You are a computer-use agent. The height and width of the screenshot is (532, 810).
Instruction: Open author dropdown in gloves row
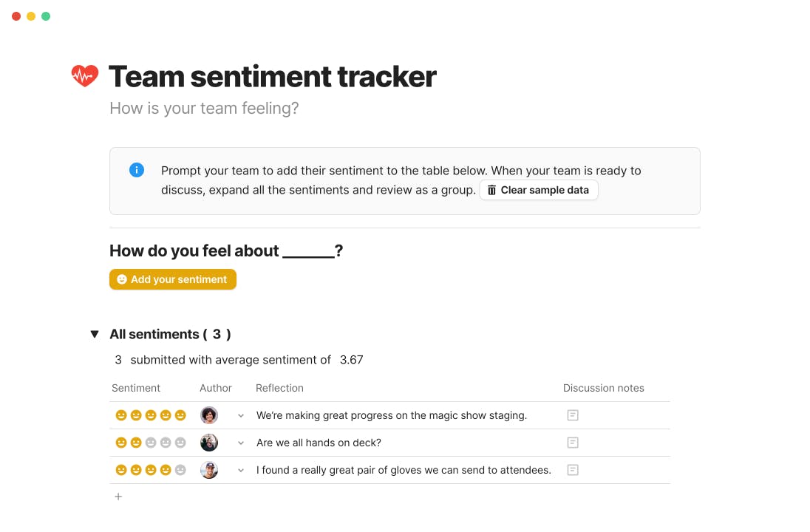click(x=241, y=471)
